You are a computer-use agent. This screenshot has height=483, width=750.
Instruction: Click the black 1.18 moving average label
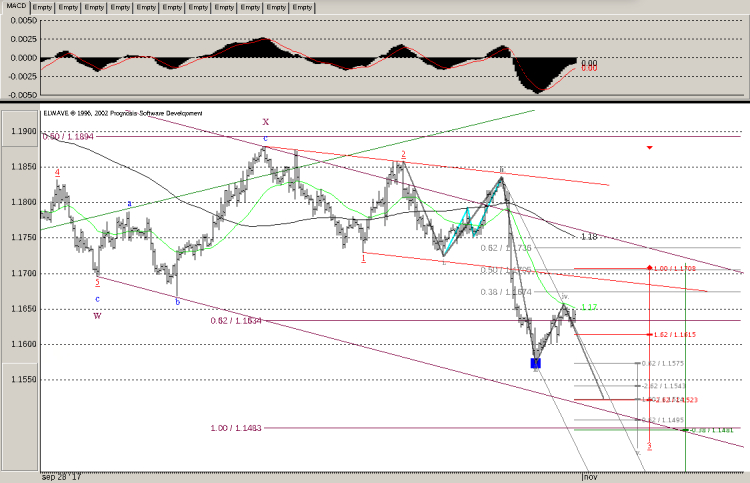[x=589, y=236]
